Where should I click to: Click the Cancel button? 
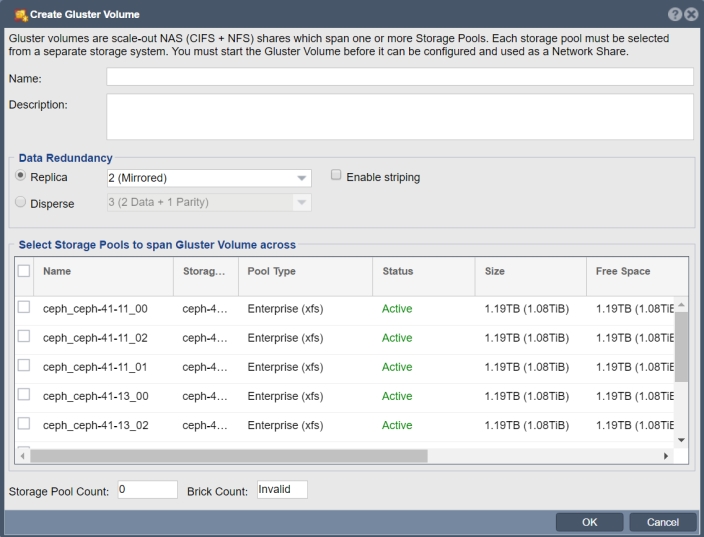(663, 522)
